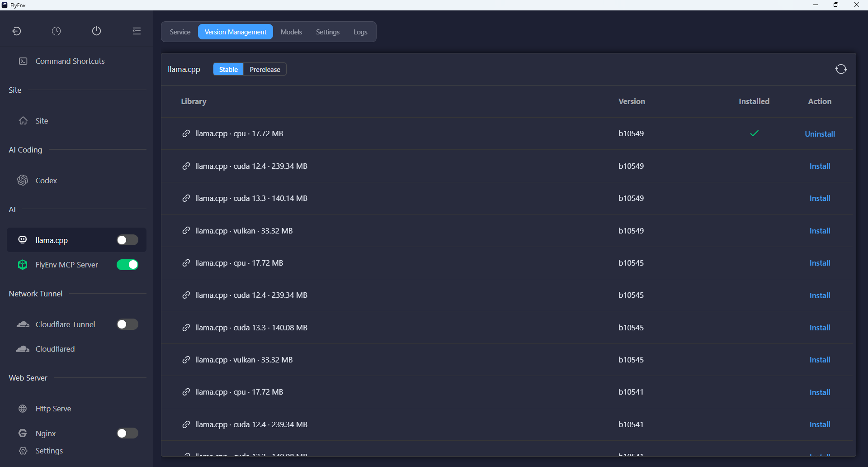Install llama.cpp cuda 12.4 b10549
The width and height of the screenshot is (868, 467).
[820, 166]
